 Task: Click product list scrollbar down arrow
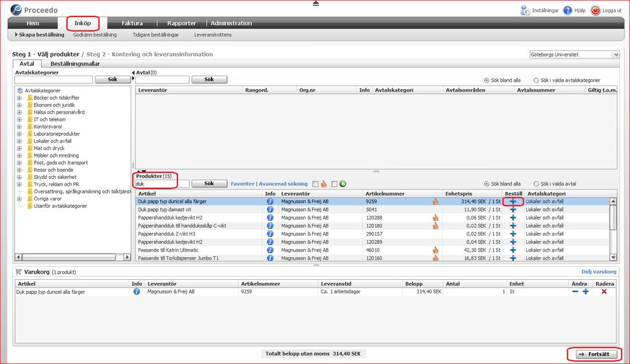pyautogui.click(x=613, y=258)
